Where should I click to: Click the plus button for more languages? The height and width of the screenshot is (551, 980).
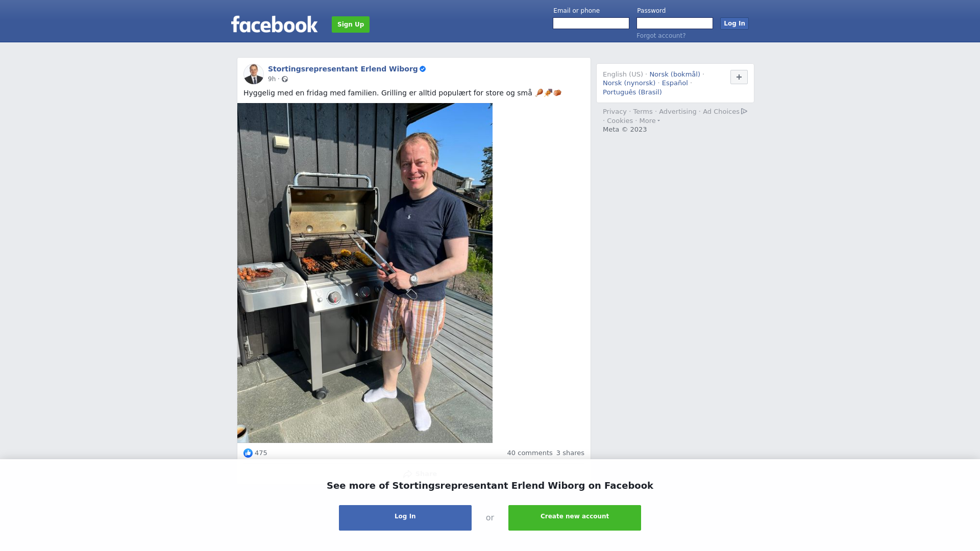click(x=739, y=77)
